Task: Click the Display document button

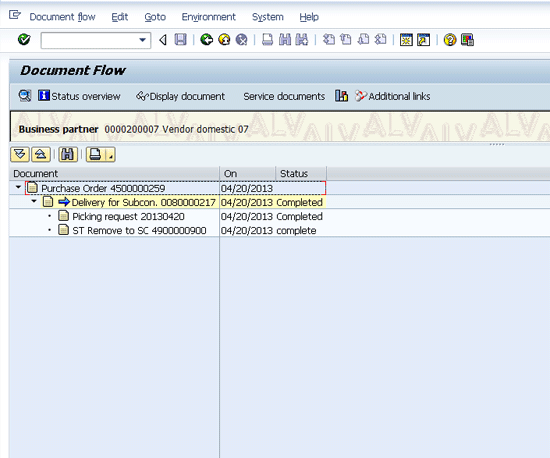Action: tap(180, 96)
